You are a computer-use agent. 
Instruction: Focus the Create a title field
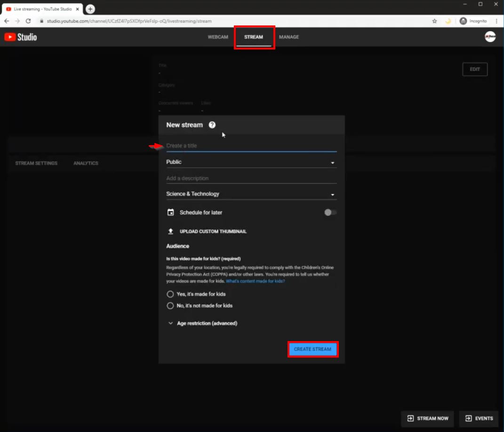tap(251, 146)
